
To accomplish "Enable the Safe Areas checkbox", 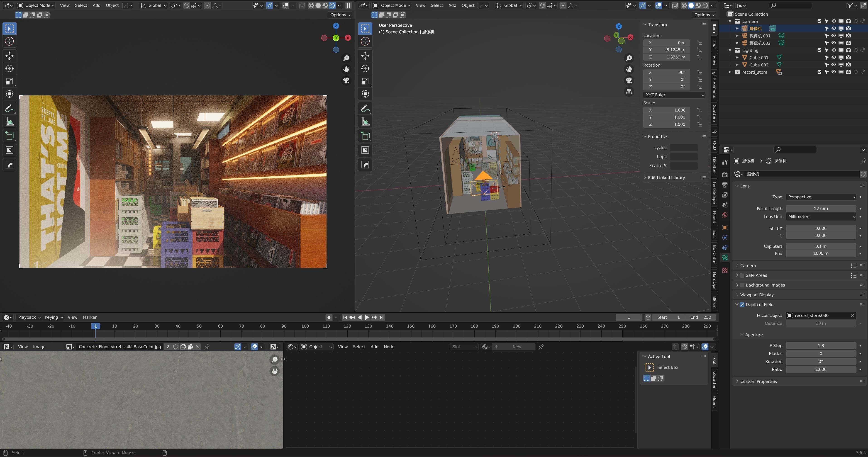I will pyautogui.click(x=742, y=275).
